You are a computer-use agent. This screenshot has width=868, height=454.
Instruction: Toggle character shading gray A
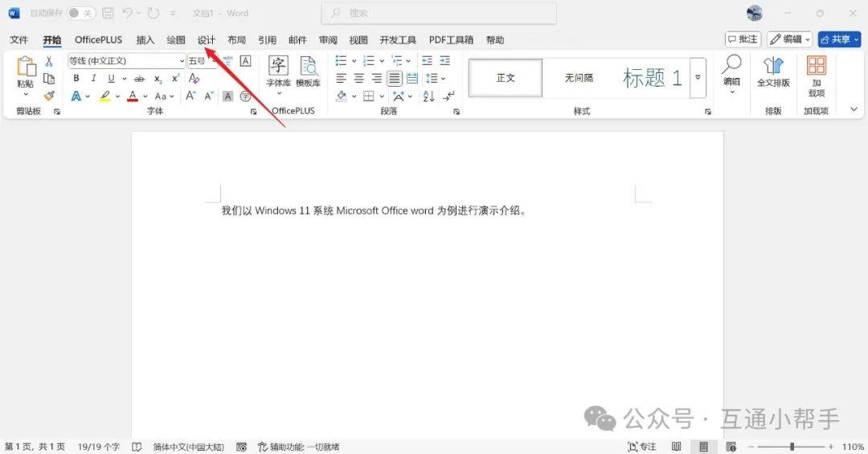tap(227, 96)
